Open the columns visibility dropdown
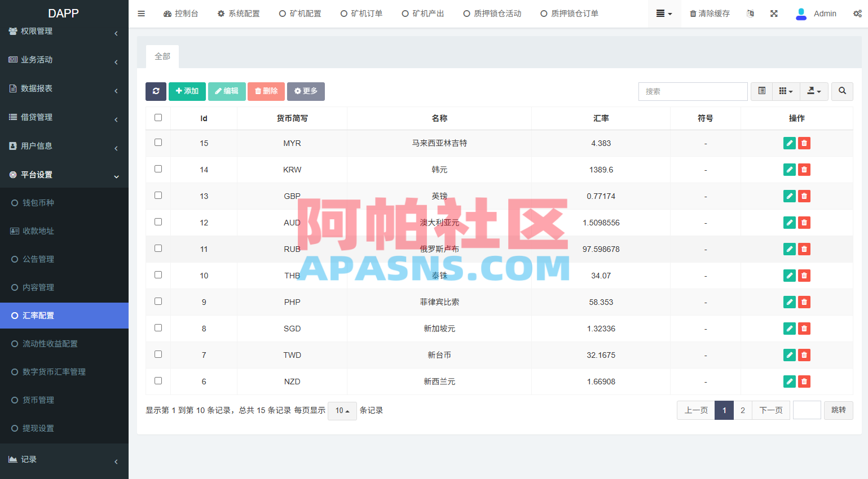The height and width of the screenshot is (479, 868). [x=786, y=91]
